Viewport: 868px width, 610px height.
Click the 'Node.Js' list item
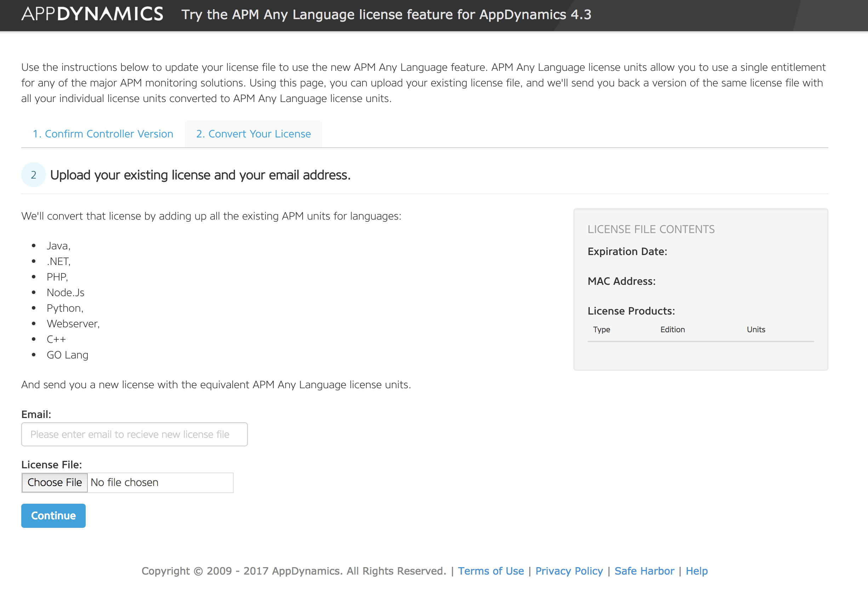tap(65, 293)
